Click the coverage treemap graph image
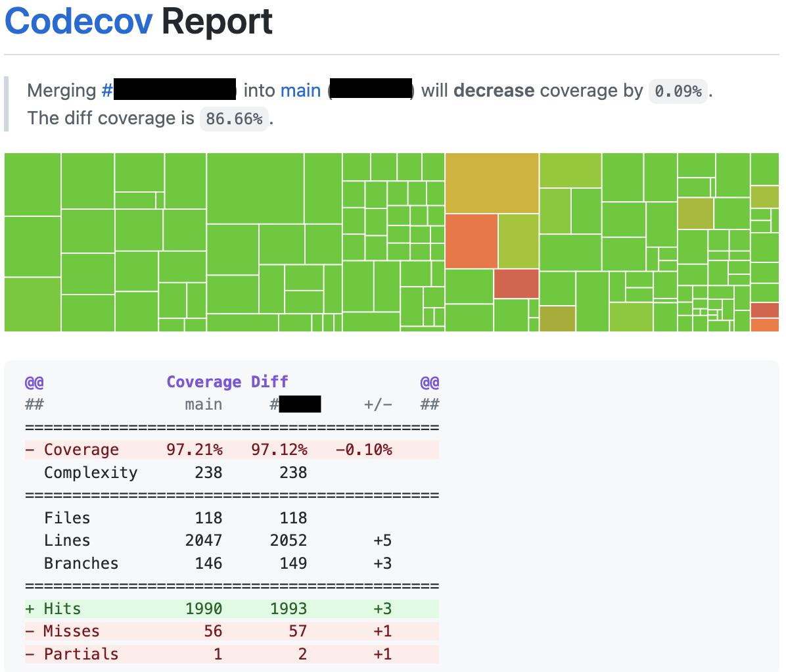786x672 pixels. [x=392, y=242]
